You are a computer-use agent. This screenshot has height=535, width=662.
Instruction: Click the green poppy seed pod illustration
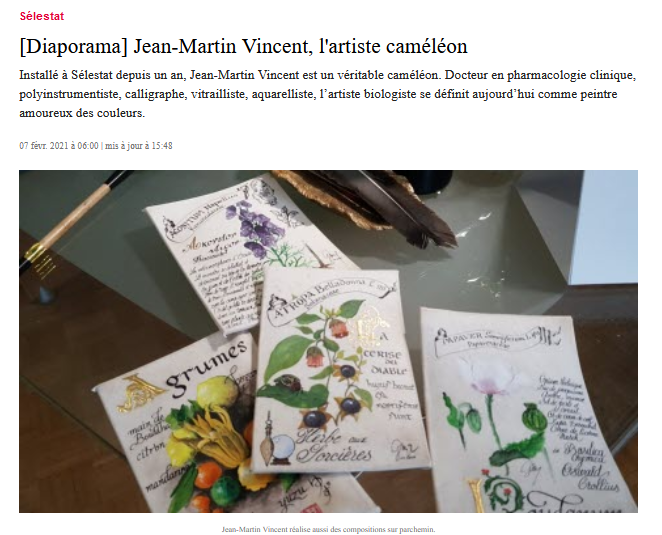[x=535, y=418]
